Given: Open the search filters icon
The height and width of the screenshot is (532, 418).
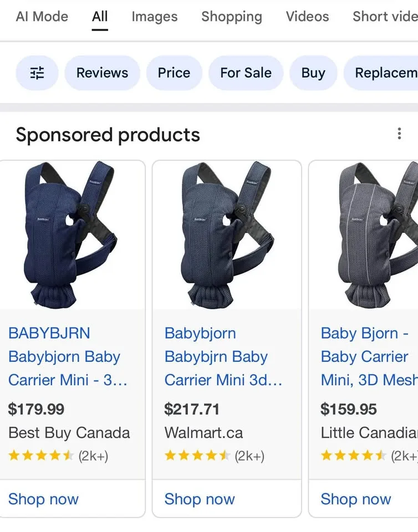Looking at the screenshot, I should pos(37,73).
